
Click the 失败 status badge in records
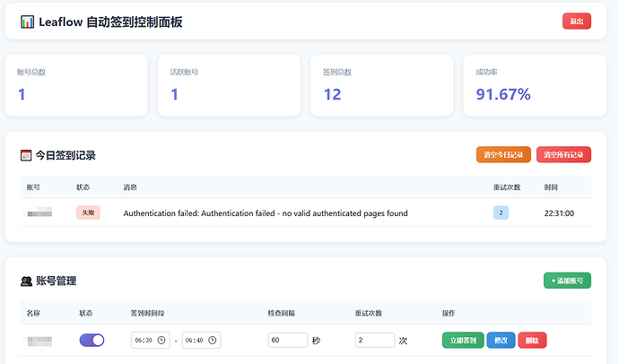[88, 213]
